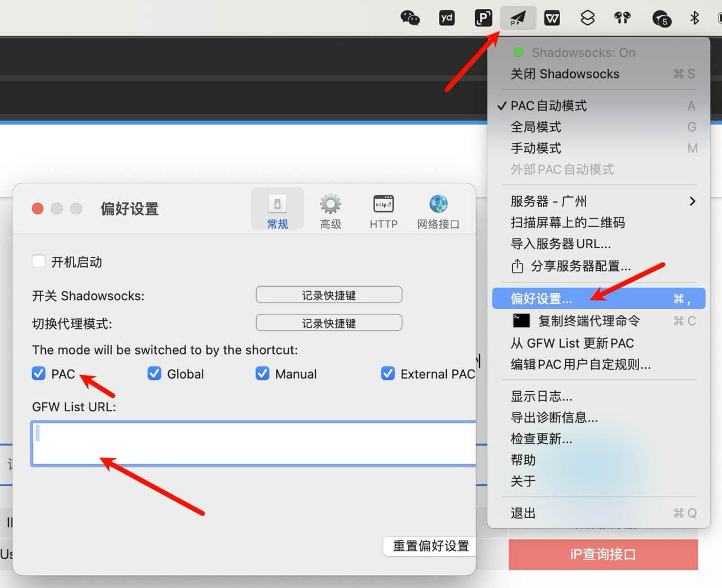Click the red iP查询接口 button
The width and height of the screenshot is (722, 588).
603,554
